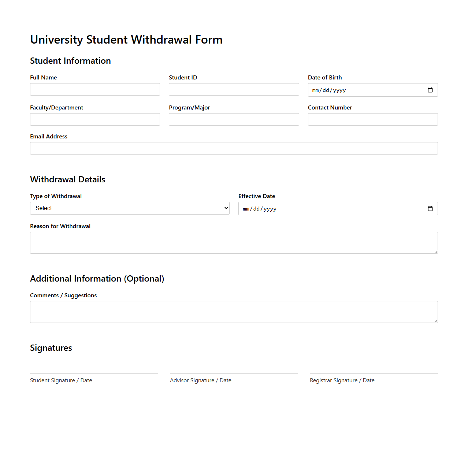This screenshot has height=476, width=468.
Task: Select the Program/Major input field
Action: click(234, 119)
